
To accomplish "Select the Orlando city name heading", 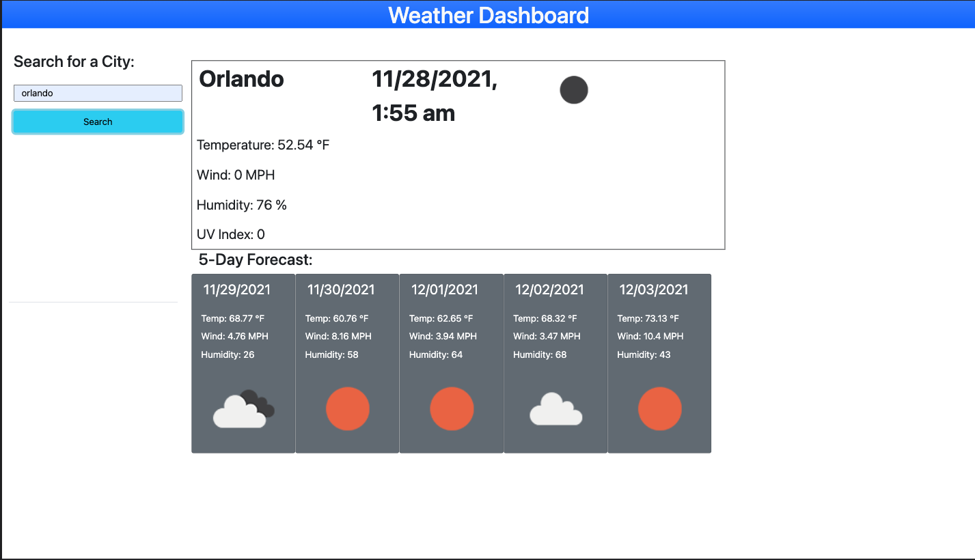I will point(240,79).
